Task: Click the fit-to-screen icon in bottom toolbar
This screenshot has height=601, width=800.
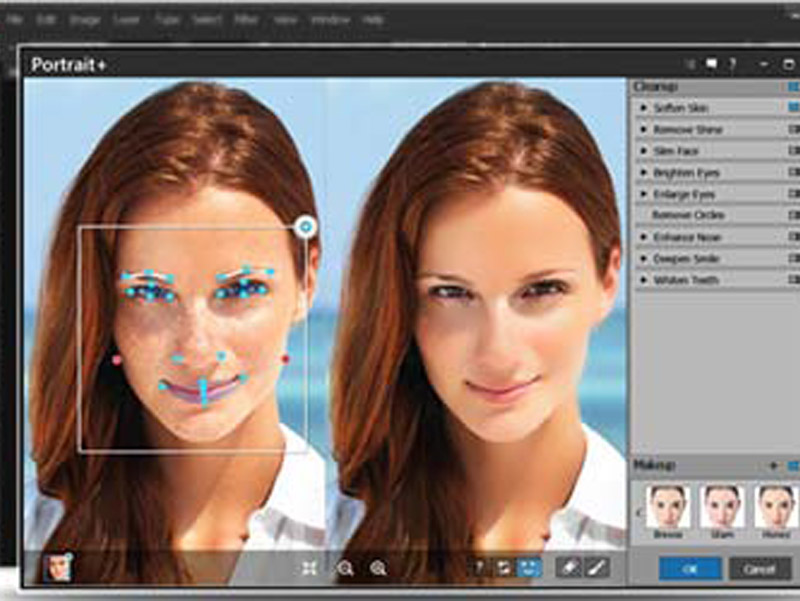Action: [x=309, y=568]
